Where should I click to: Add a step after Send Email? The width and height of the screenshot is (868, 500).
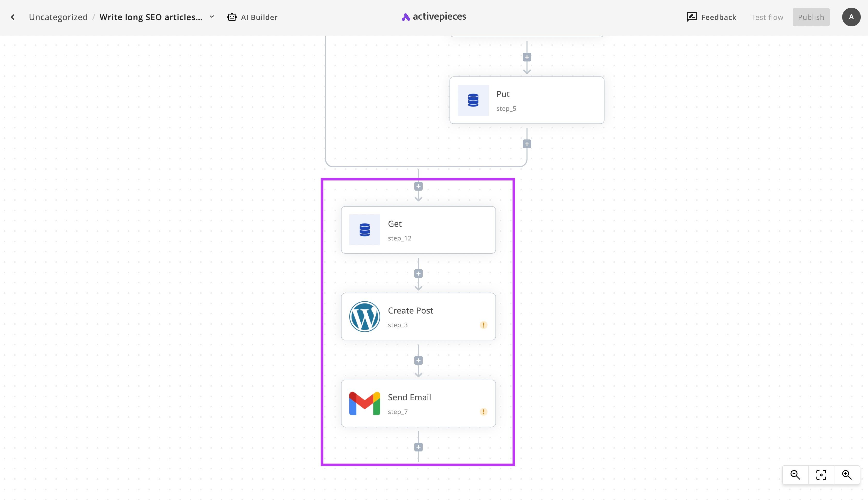pyautogui.click(x=419, y=447)
